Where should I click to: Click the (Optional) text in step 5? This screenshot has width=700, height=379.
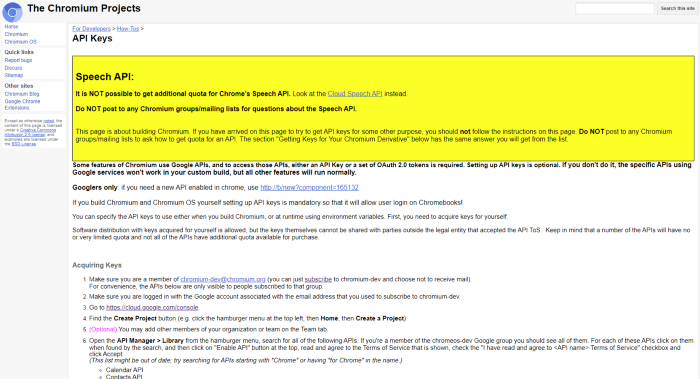[103, 329]
